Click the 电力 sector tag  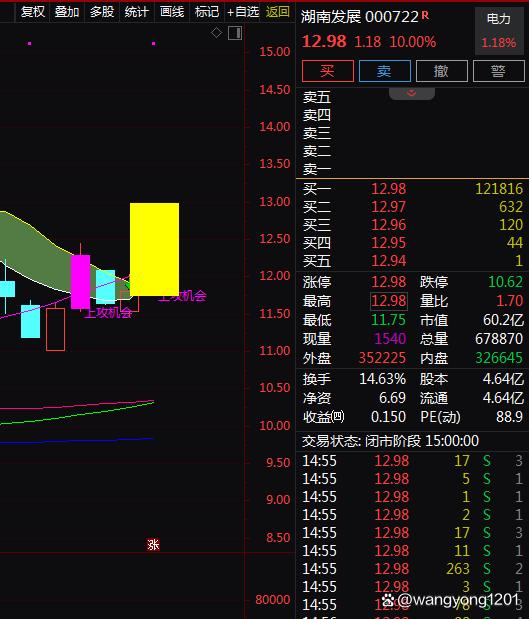pos(499,19)
